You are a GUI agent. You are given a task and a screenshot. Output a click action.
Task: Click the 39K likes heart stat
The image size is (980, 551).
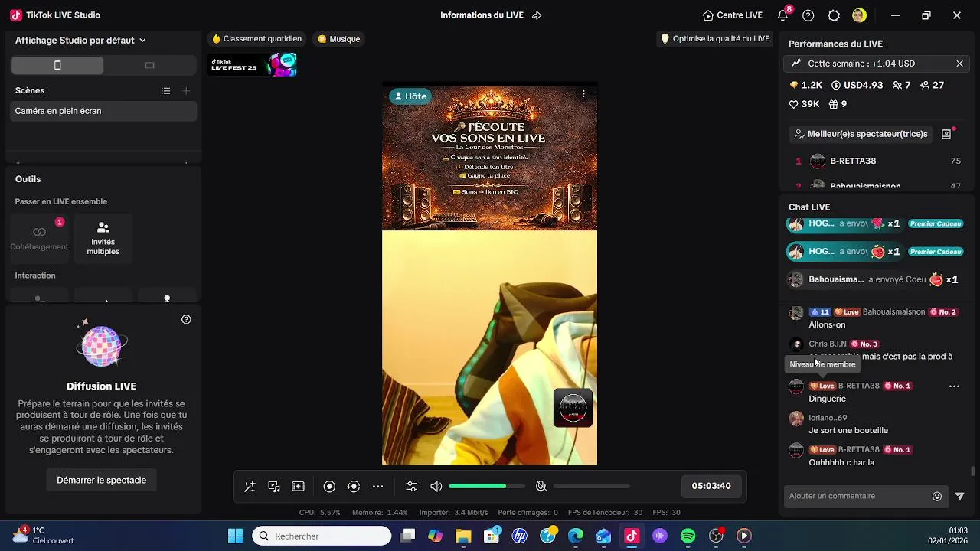(804, 104)
